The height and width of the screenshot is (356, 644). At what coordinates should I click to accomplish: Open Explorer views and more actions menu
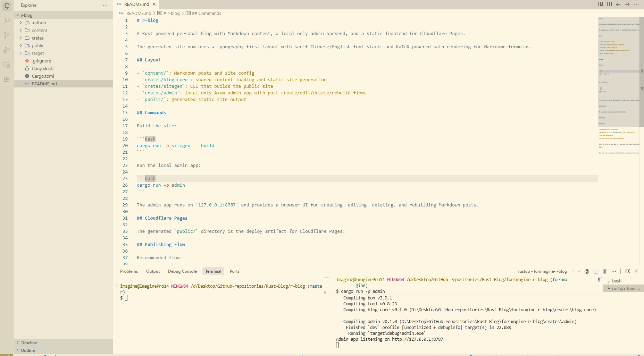[x=105, y=5]
